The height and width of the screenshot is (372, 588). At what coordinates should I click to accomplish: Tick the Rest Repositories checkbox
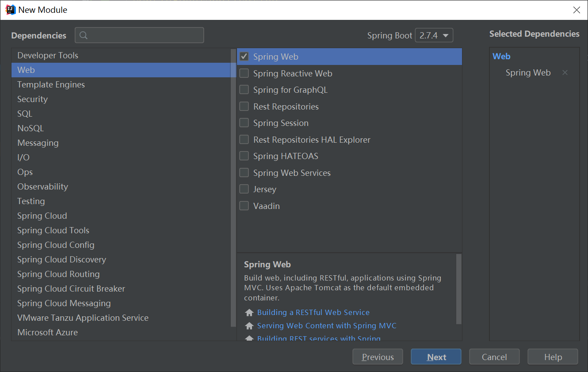244,106
